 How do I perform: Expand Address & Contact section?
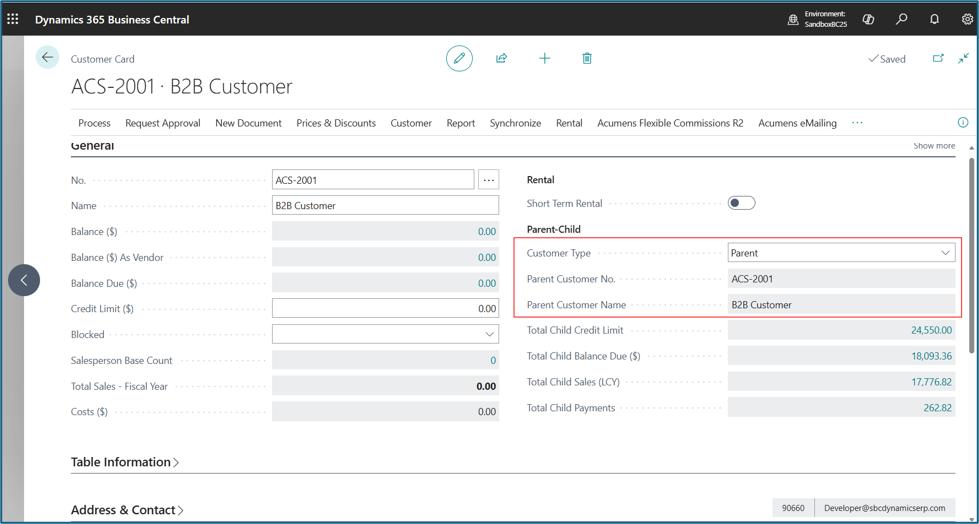(127, 510)
